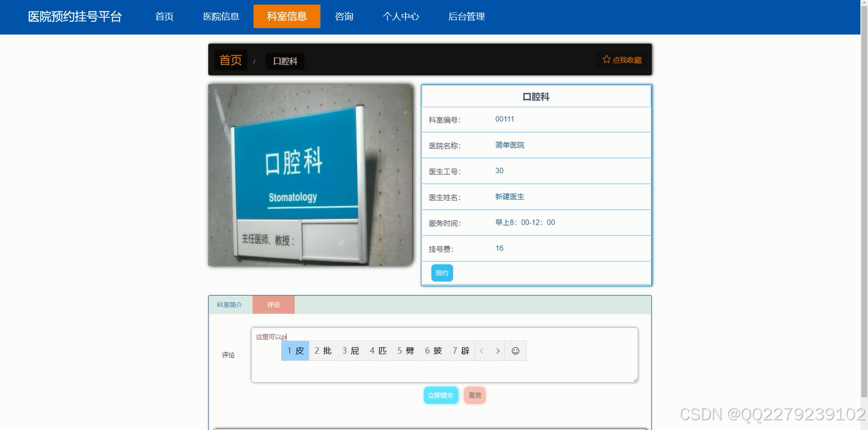Switch to the 科室简介 tab
This screenshot has height=430, width=868.
coord(230,304)
